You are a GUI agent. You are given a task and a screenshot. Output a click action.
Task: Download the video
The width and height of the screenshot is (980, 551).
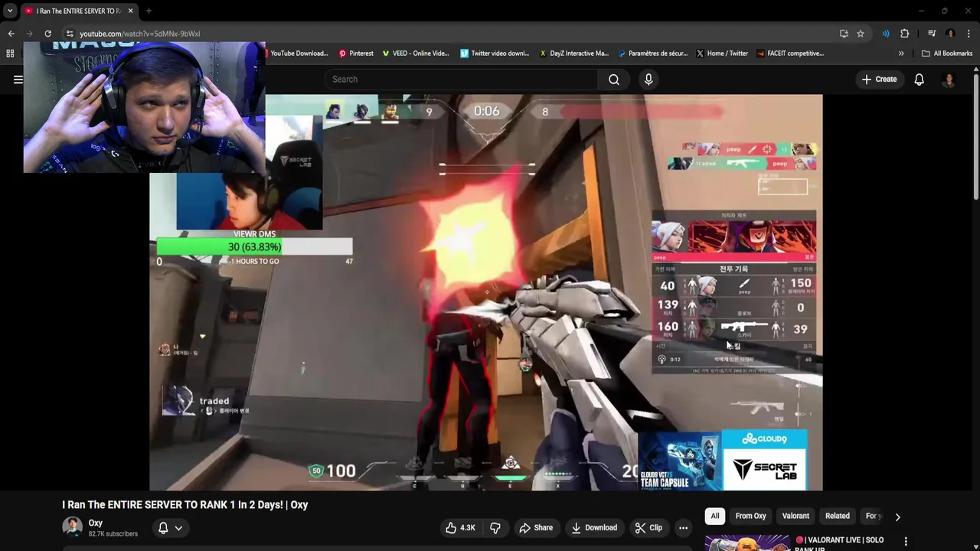594,528
